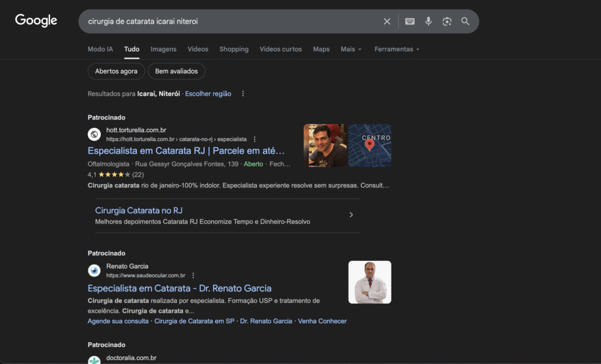Open the three-dot menu beside the hott.torturella.com.br URL

coord(255,140)
